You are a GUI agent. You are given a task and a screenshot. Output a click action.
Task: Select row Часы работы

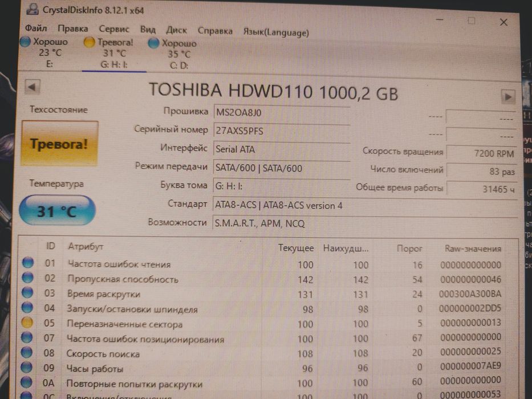coord(262,368)
